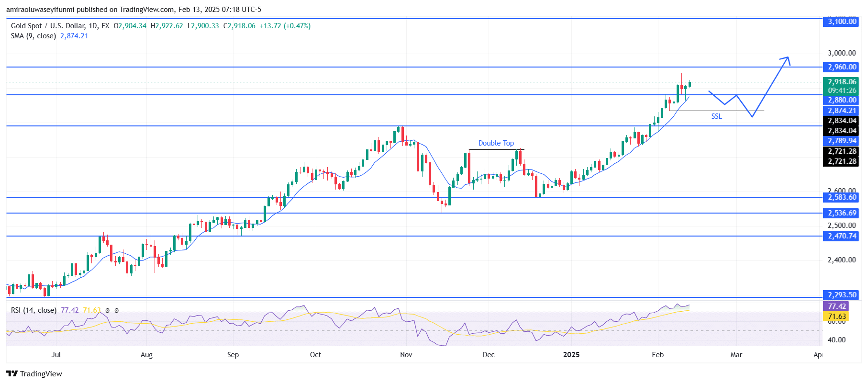Screen dimensions: 868x384
Task: Click the Aug label on time axis
Action: [147, 355]
